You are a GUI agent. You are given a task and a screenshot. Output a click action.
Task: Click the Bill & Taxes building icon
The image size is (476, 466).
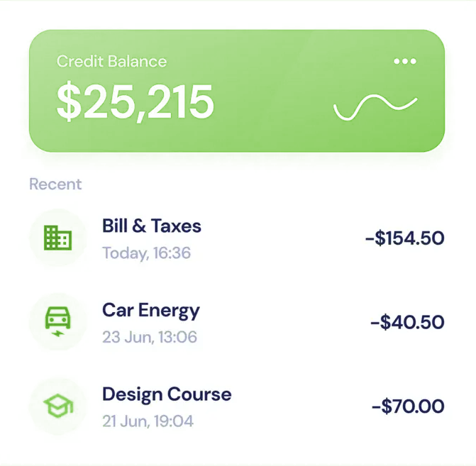click(x=57, y=238)
